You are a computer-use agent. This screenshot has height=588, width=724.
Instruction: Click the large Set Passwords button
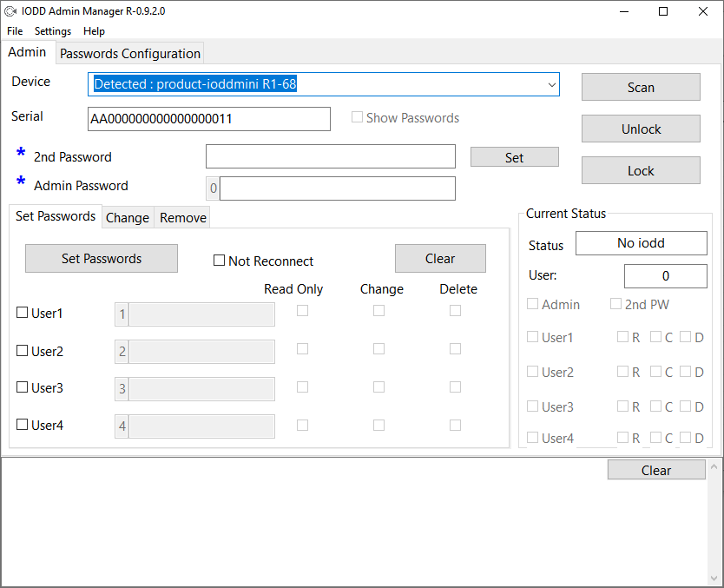tap(102, 258)
